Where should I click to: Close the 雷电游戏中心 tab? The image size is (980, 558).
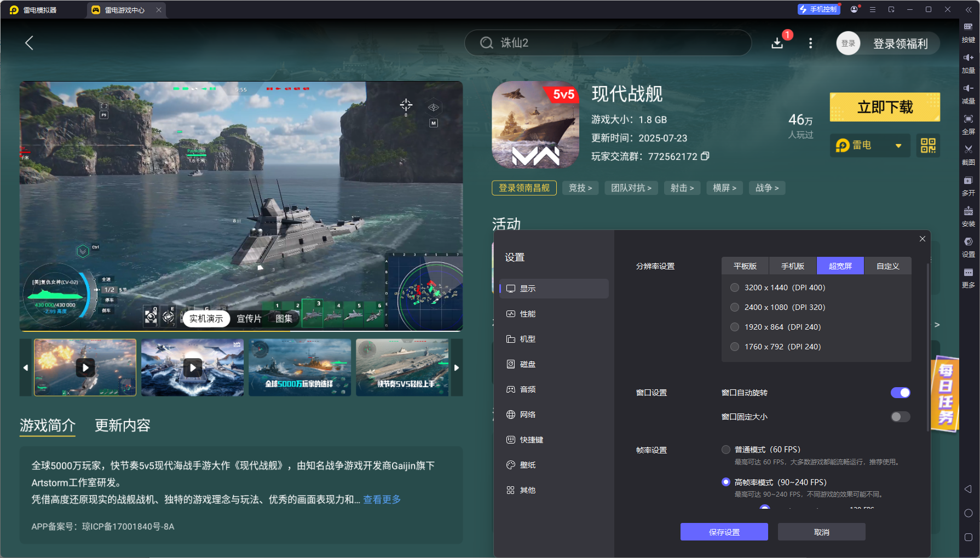click(159, 10)
